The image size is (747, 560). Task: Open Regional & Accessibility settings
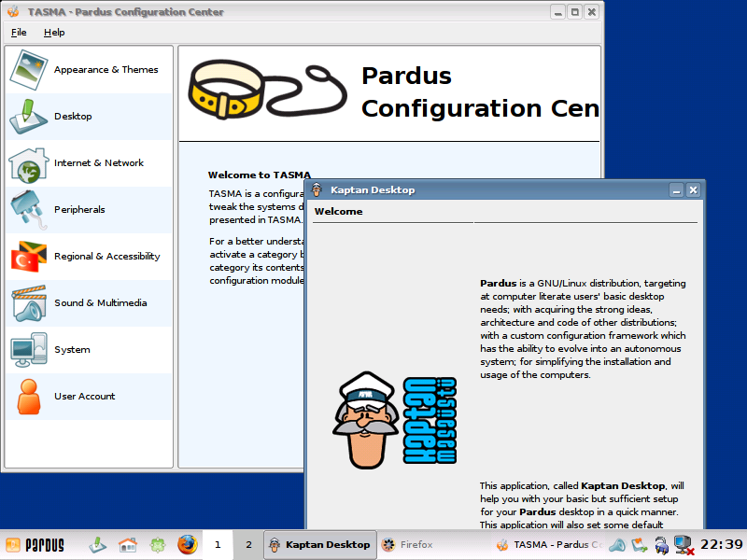(x=89, y=257)
